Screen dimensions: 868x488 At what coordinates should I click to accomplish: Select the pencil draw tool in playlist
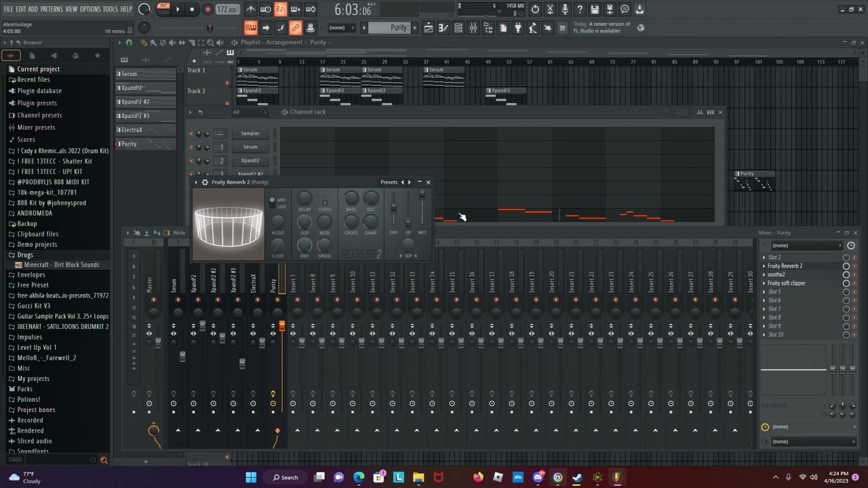coord(144,43)
